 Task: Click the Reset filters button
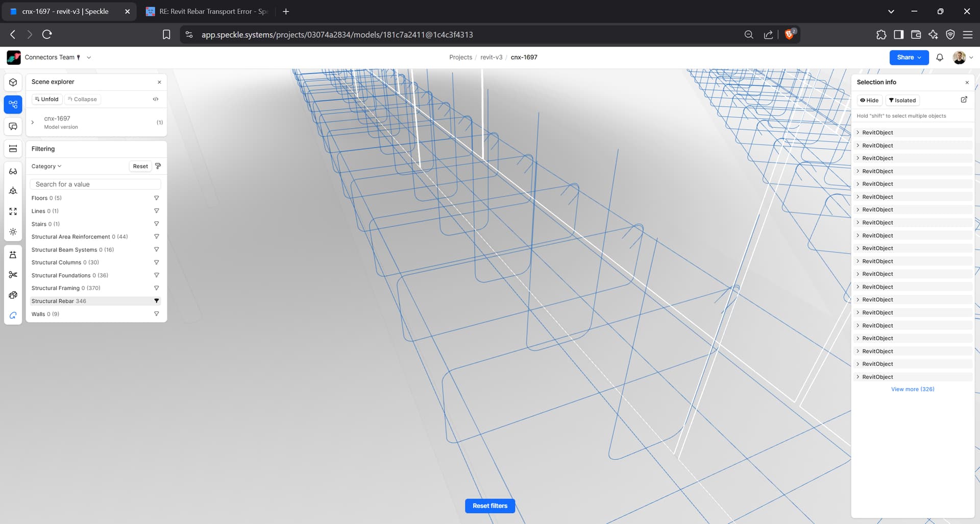[x=490, y=506]
